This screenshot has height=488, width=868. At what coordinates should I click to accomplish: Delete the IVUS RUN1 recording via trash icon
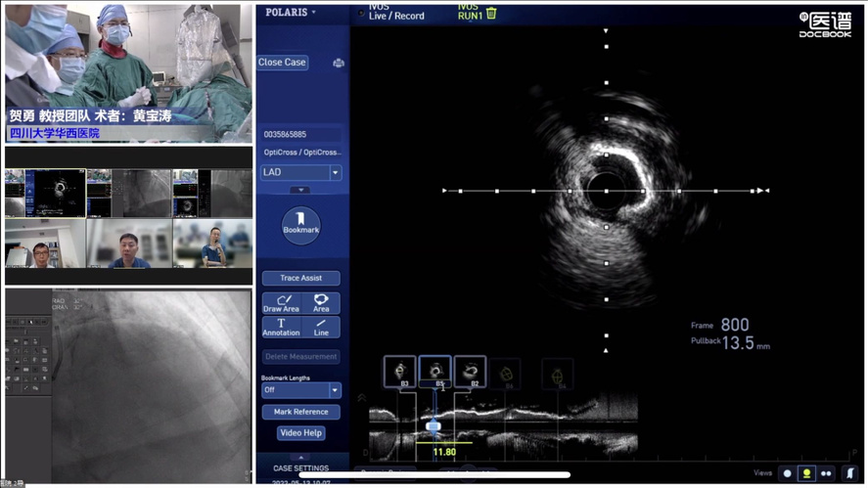coord(491,14)
